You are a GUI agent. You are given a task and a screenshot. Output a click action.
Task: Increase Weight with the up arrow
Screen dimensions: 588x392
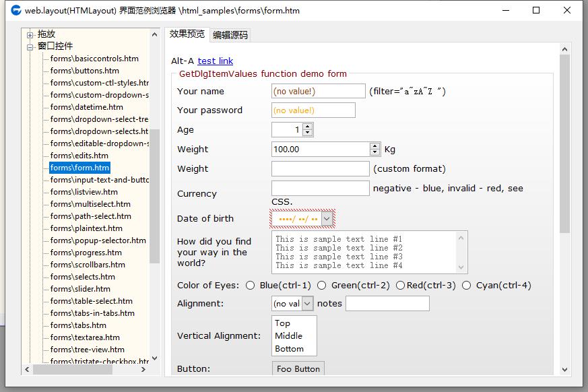[375, 146]
